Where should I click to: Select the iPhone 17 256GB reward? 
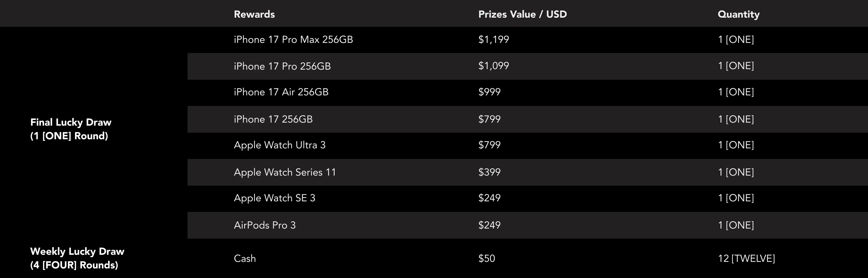point(273,119)
